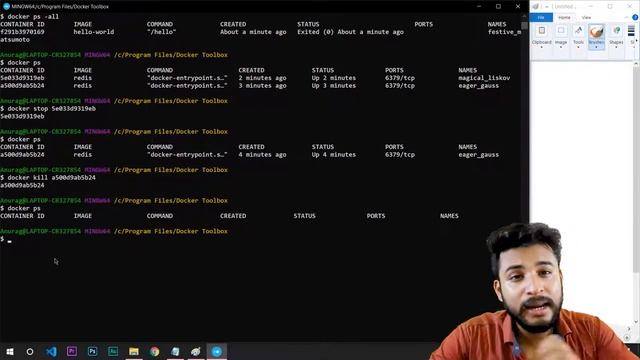Image resolution: width=640 pixels, height=360 pixels.
Task: Open Paint's Clipboard group dropdown
Action: (x=542, y=37)
